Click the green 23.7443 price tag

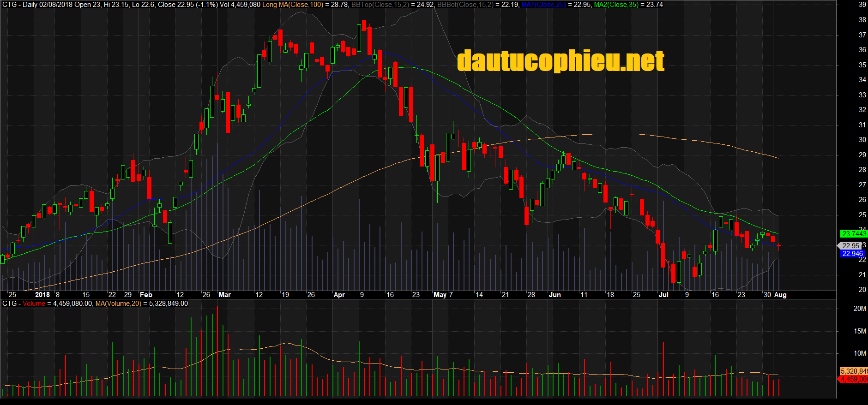(x=854, y=234)
